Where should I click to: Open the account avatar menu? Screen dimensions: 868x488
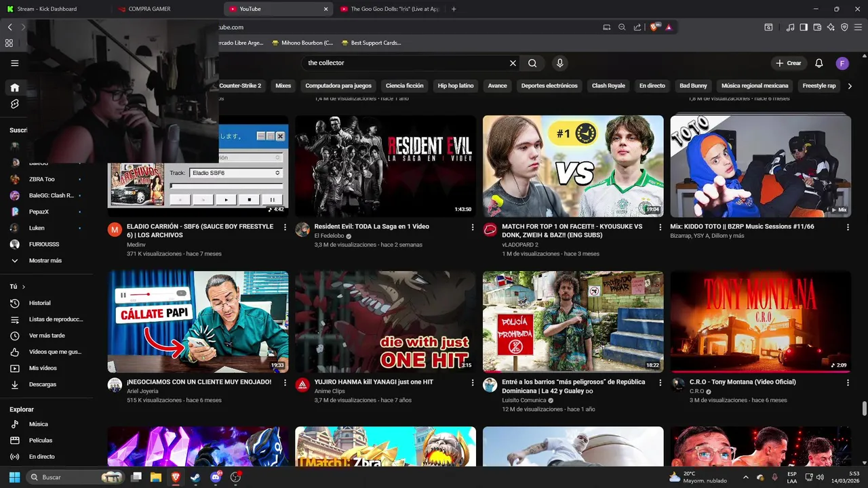point(842,63)
